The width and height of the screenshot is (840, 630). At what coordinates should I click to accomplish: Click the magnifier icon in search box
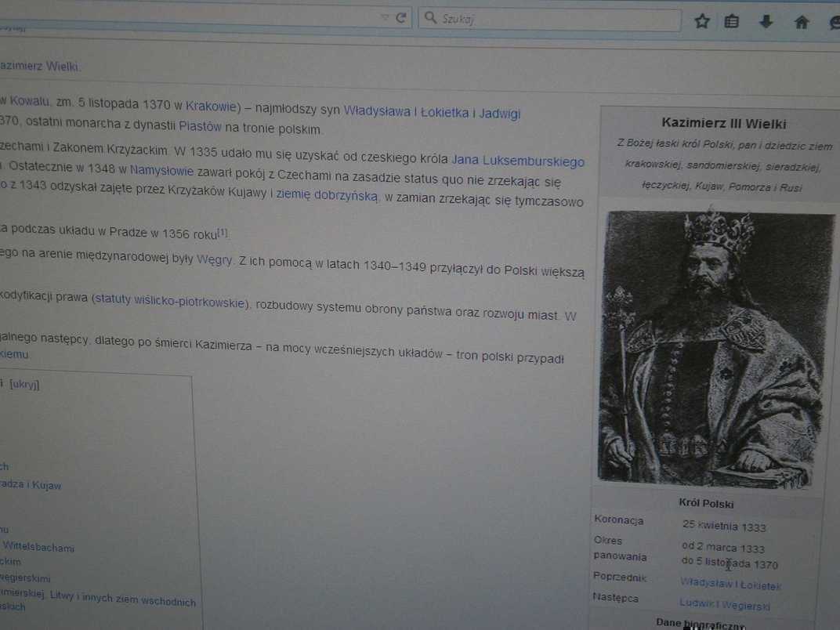click(430, 18)
